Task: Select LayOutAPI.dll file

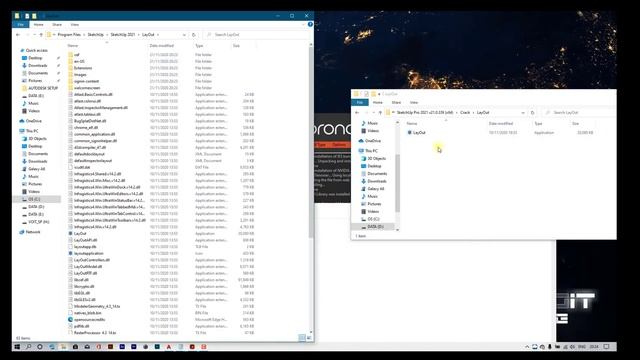Action: coord(85,240)
